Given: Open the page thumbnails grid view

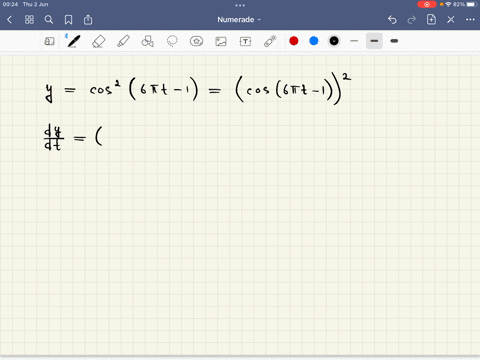Looking at the screenshot, I should tap(29, 20).
